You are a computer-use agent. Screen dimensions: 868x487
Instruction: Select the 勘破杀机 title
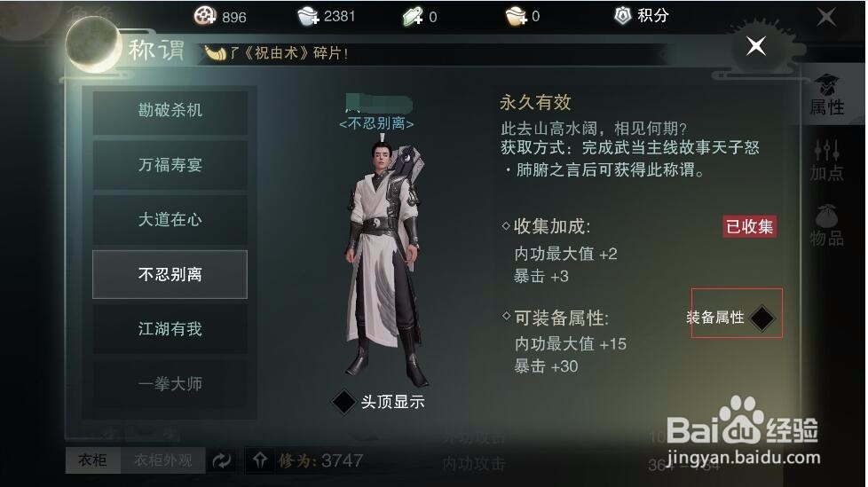pos(170,110)
